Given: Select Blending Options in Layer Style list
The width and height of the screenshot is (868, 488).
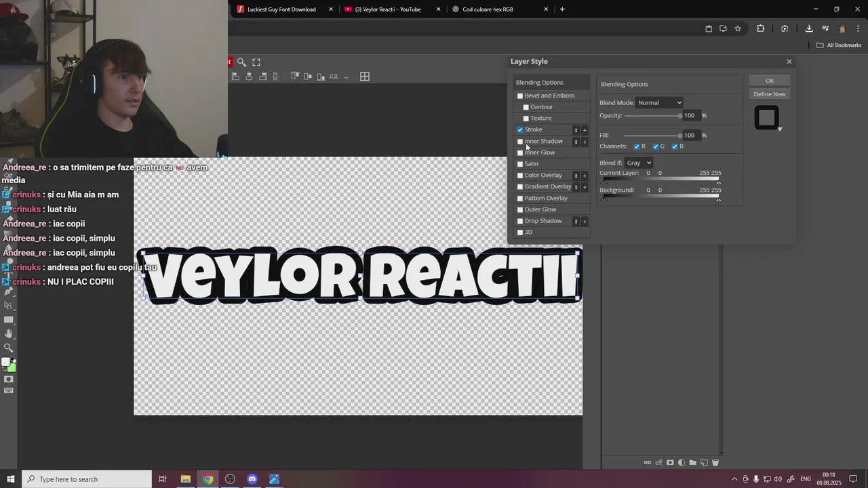Looking at the screenshot, I should pos(539,83).
